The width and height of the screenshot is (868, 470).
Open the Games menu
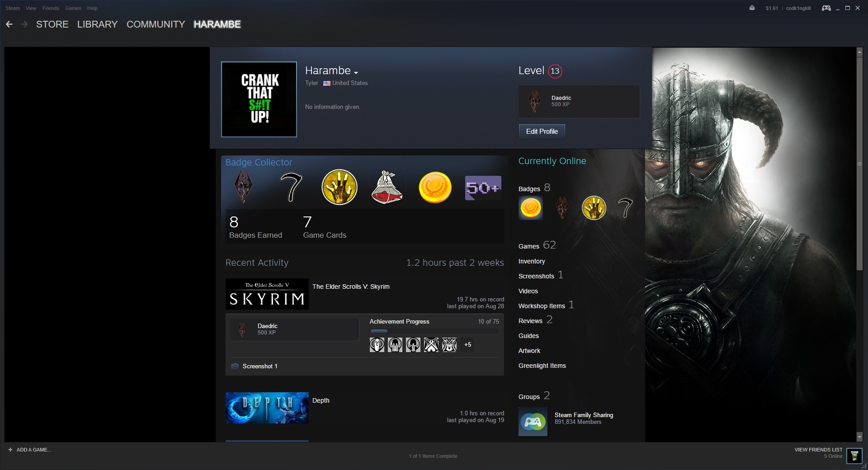point(73,8)
